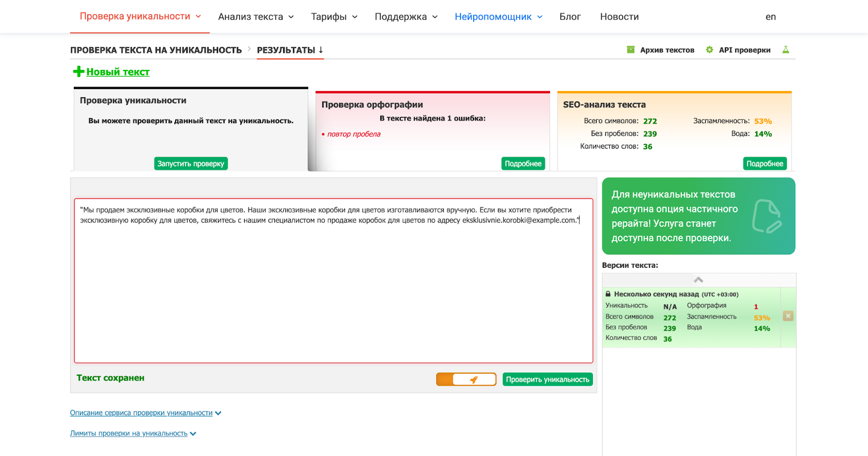Select the Результаты tab

[x=290, y=50]
